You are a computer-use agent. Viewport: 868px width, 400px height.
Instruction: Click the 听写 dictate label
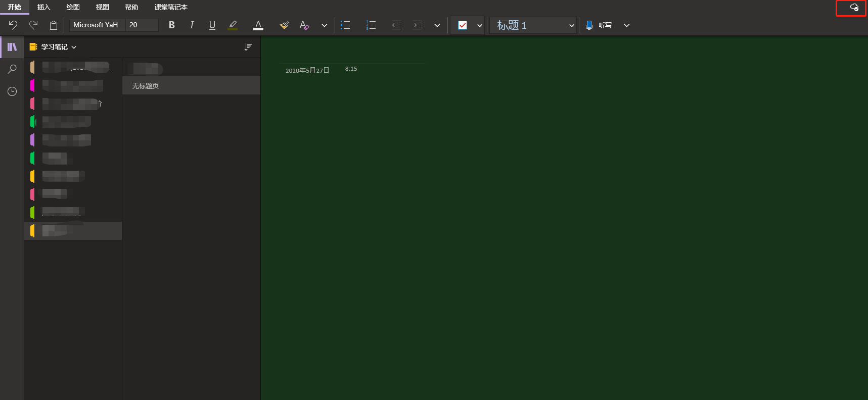tap(605, 25)
